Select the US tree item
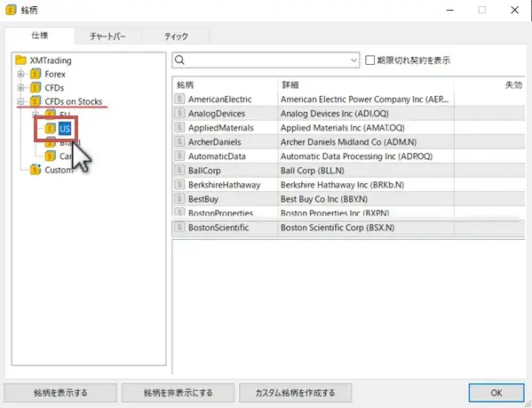Screen dimensions: 532x408 (65, 129)
